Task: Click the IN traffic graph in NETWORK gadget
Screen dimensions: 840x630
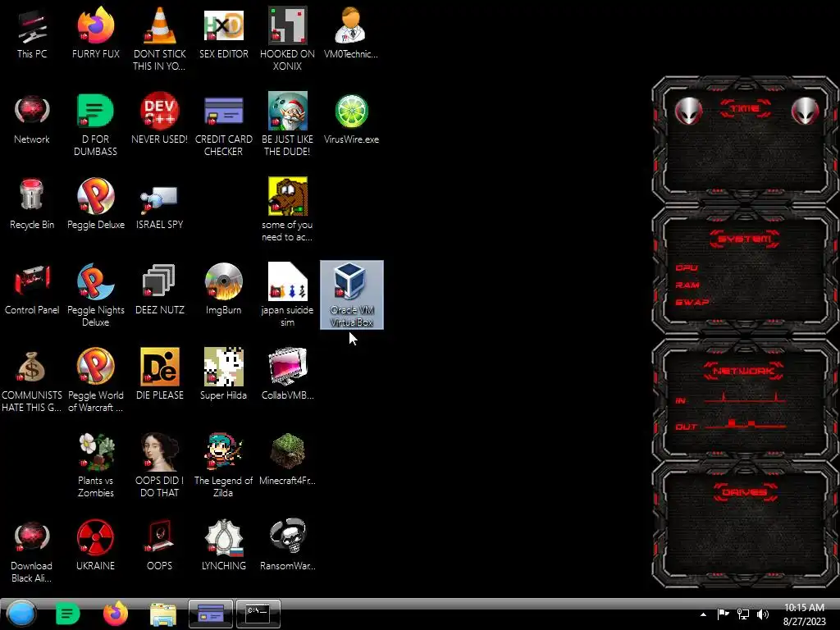Action: (745, 398)
